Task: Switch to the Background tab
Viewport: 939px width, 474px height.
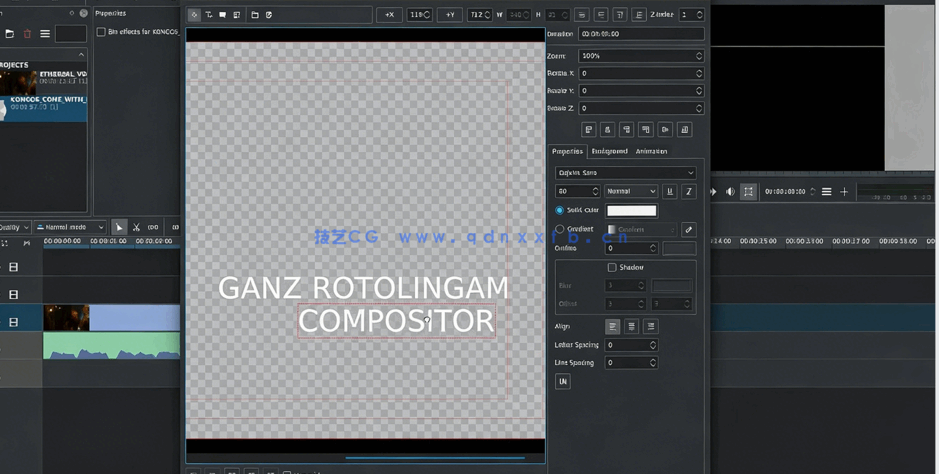Action: (609, 151)
